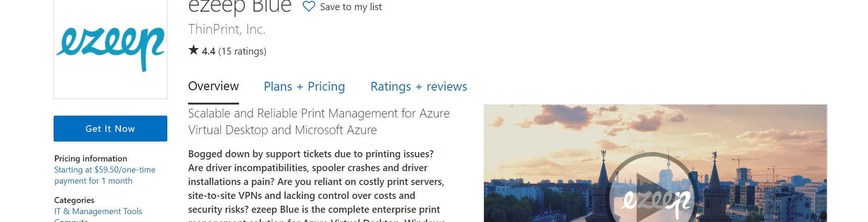The height and width of the screenshot is (222, 868).
Task: Open the Starting at $59.50 pricing link
Action: tap(105, 175)
